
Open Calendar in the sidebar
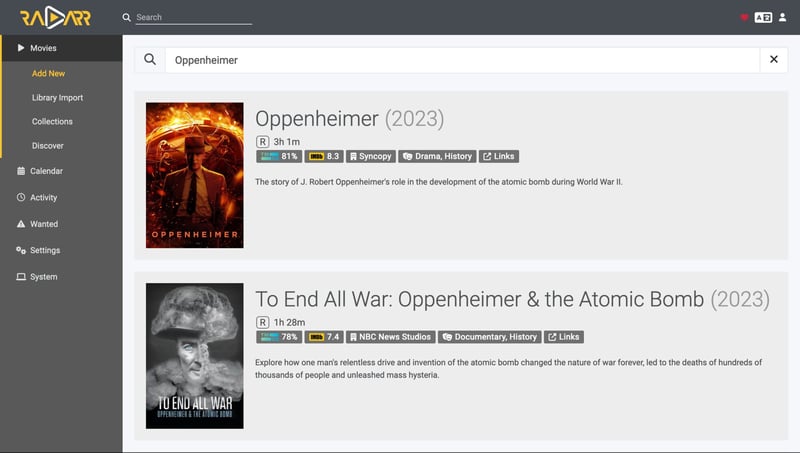45,171
